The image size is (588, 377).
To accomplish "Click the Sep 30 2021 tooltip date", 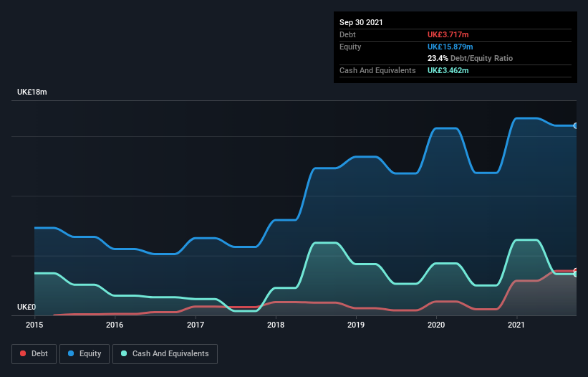I will point(361,22).
